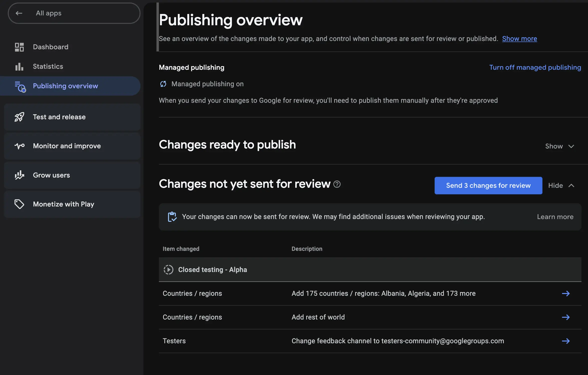Viewport: 588px width, 375px height.
Task: Click the Statistics bar chart icon
Action: click(19, 66)
